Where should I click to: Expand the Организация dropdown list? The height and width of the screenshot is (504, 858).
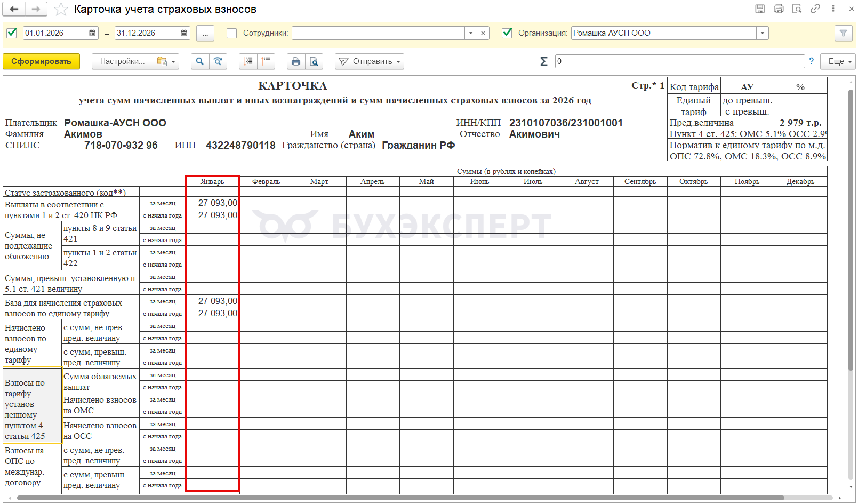(x=763, y=33)
